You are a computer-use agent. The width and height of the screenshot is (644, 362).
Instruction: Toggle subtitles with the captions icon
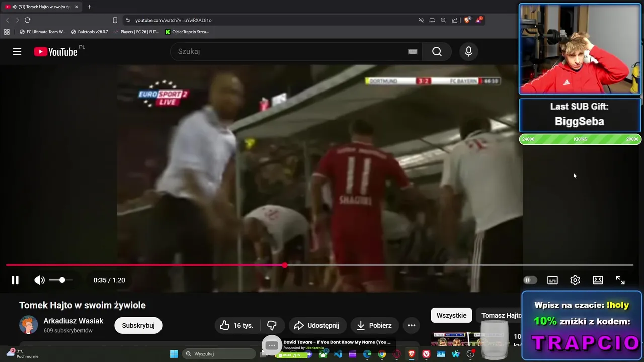click(552, 280)
